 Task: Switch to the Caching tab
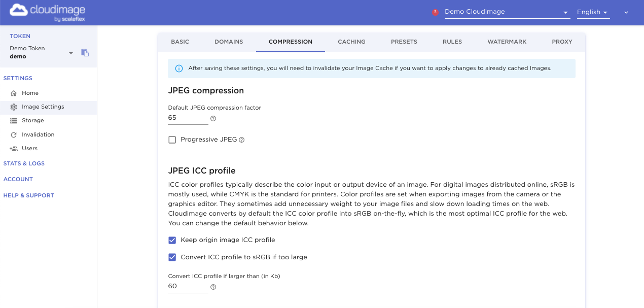[x=351, y=42]
